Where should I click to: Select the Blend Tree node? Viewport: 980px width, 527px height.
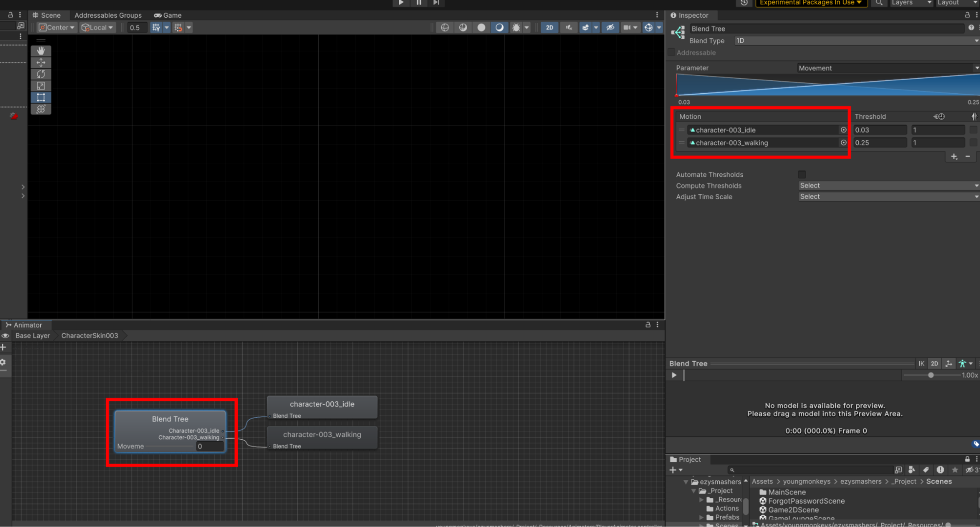[170, 431]
